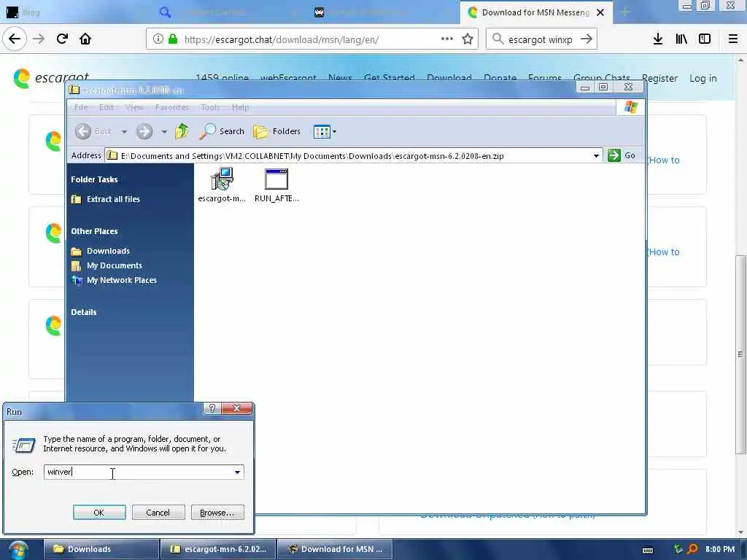Viewport: 747px width, 560px height.
Task: Expand the Details panel header
Action: click(84, 312)
